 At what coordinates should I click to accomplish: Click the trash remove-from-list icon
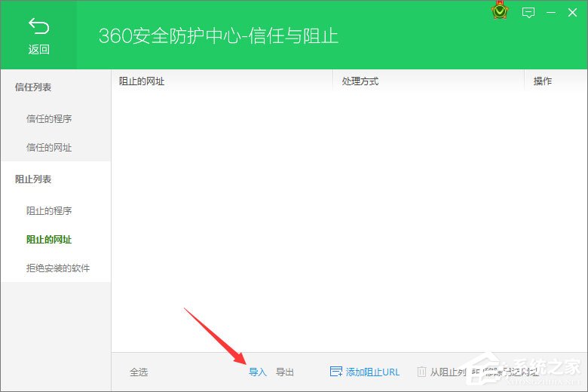(x=421, y=372)
